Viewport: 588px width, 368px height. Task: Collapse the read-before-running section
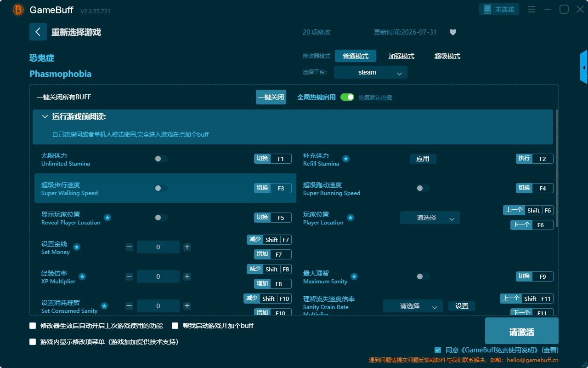tap(45, 117)
